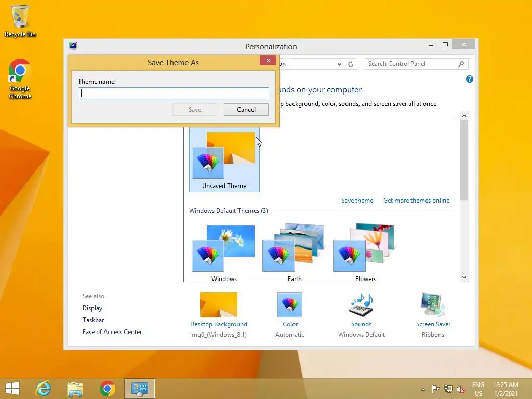Click the Control Panel taskbar button
The width and height of the screenshot is (532, 399).
[139, 389]
